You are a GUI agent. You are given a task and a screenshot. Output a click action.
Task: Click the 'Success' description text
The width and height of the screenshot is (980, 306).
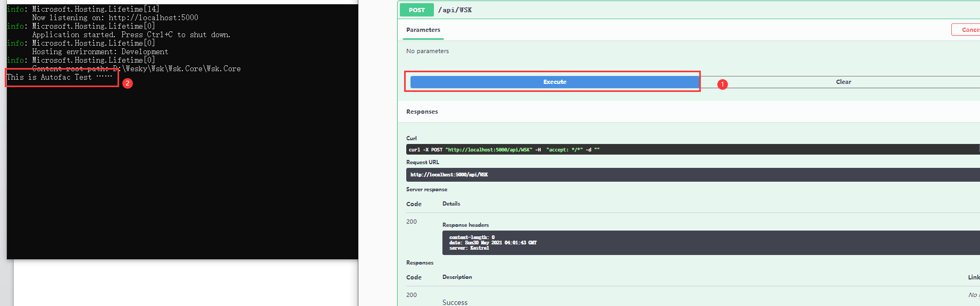[455, 302]
